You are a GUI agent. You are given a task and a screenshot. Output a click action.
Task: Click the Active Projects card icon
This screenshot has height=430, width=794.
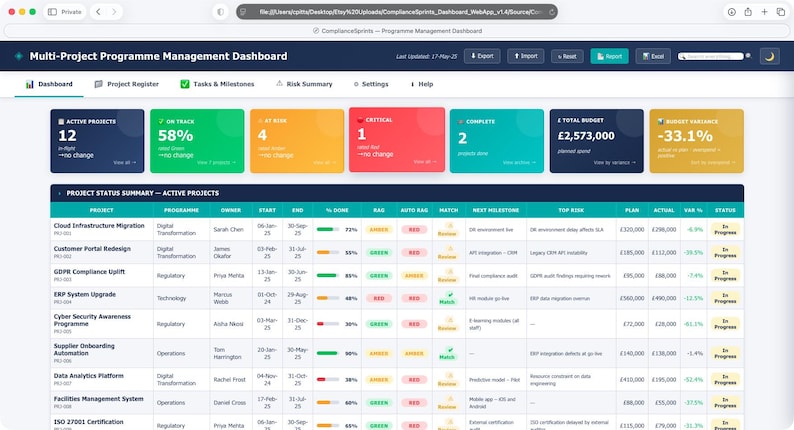(61, 122)
